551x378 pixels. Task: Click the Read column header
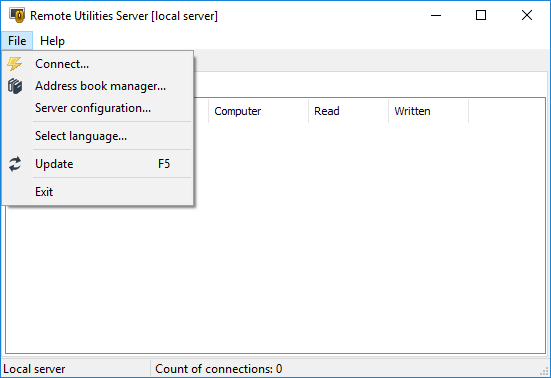tap(348, 111)
